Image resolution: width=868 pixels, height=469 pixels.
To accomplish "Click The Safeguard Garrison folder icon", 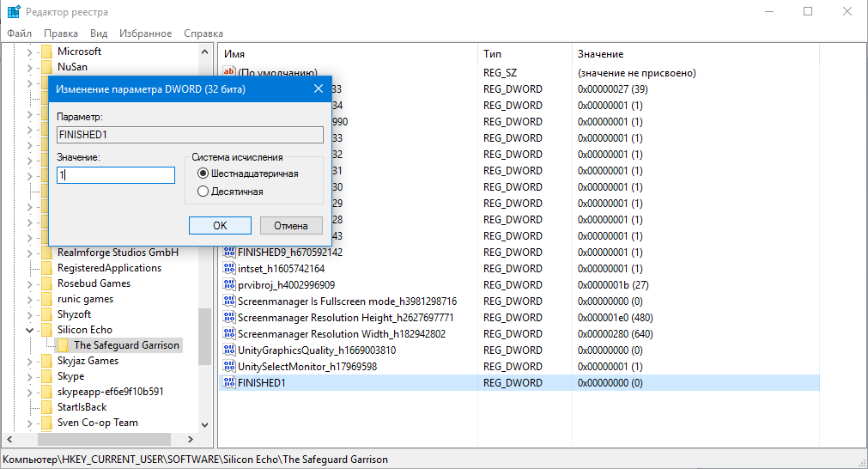I will [64, 345].
